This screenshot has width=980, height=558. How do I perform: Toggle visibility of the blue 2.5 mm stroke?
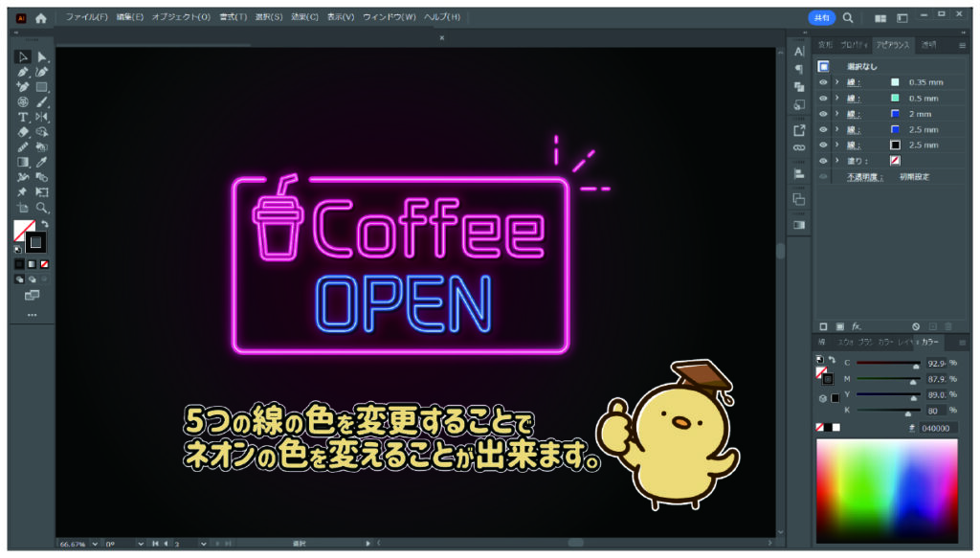(x=823, y=129)
